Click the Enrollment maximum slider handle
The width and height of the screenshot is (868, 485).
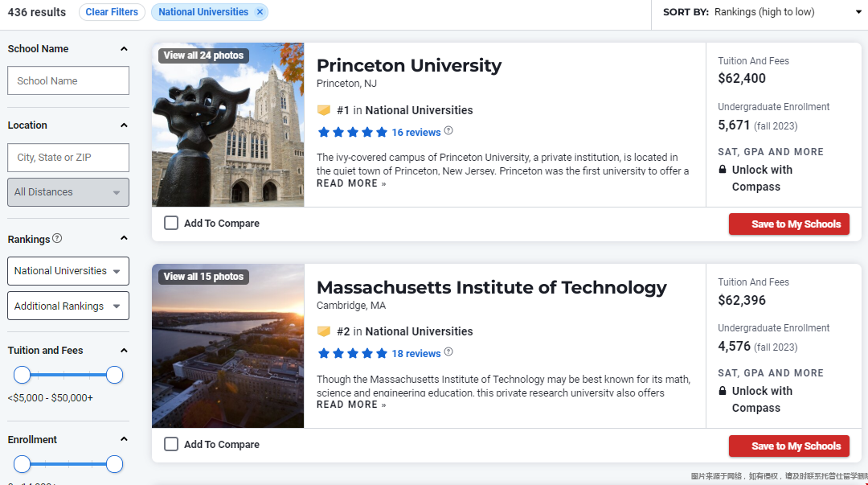[x=114, y=464]
